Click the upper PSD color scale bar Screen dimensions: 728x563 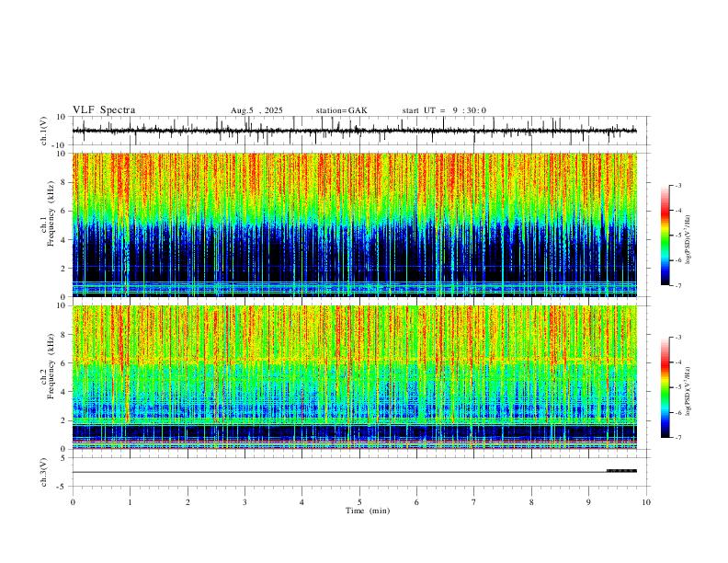(665, 236)
